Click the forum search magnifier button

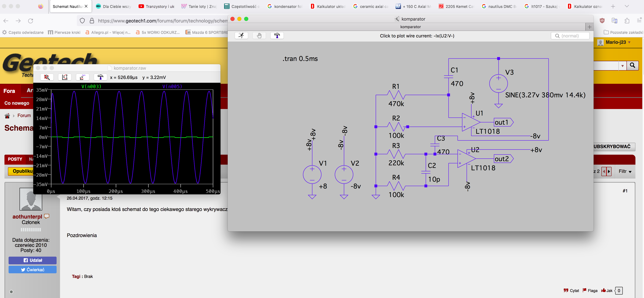633,66
